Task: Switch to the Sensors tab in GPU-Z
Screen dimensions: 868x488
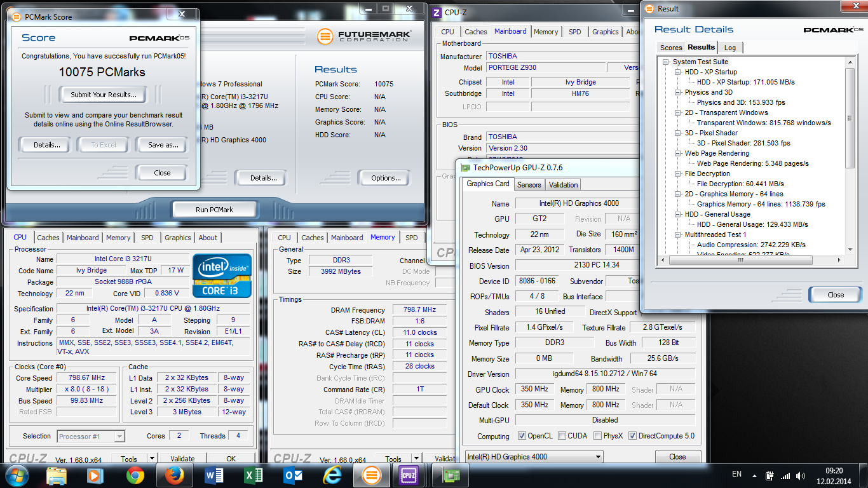Action: tap(529, 185)
